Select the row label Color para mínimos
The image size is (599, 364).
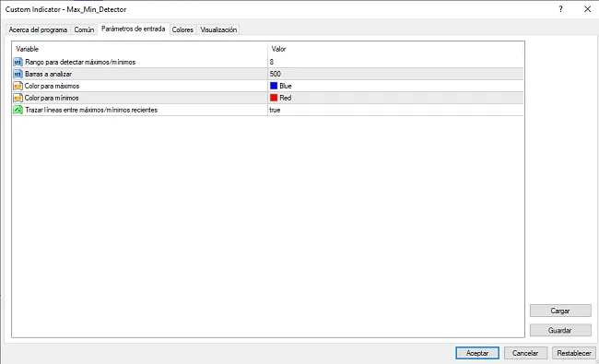pyautogui.click(x=52, y=98)
